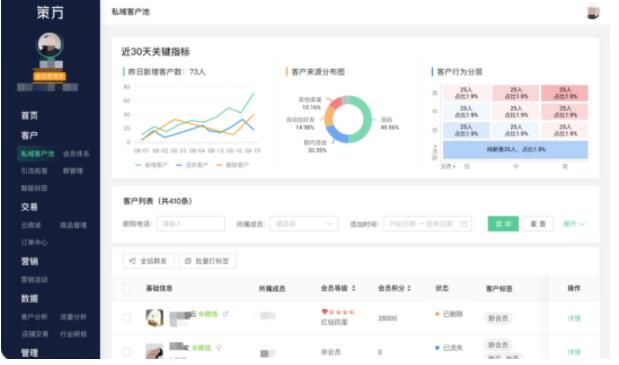Click the female gender icon beside the second customer

pyautogui.click(x=219, y=348)
